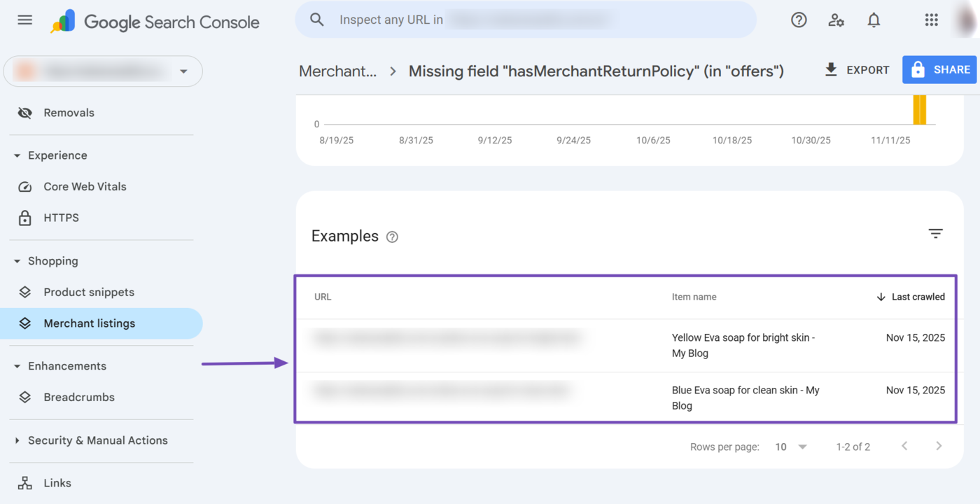
Task: Click the Product snippets tag icon
Action: click(x=25, y=292)
